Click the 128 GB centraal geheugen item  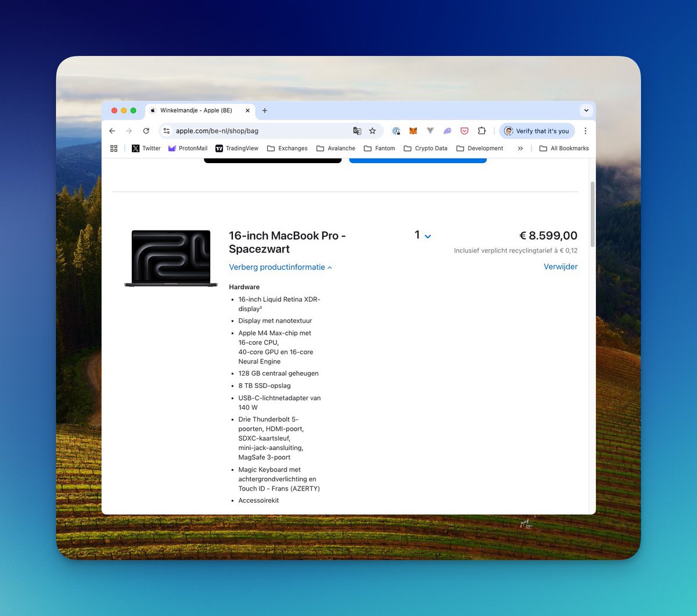[x=278, y=373]
